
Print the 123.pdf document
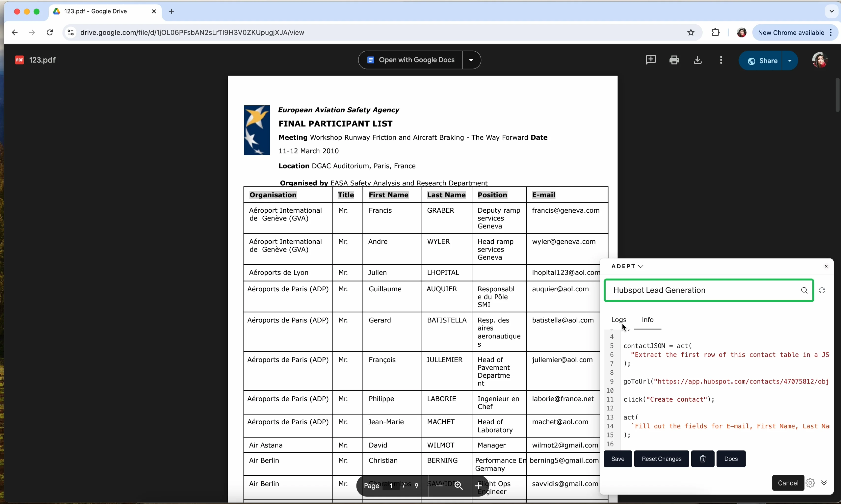pyautogui.click(x=674, y=60)
